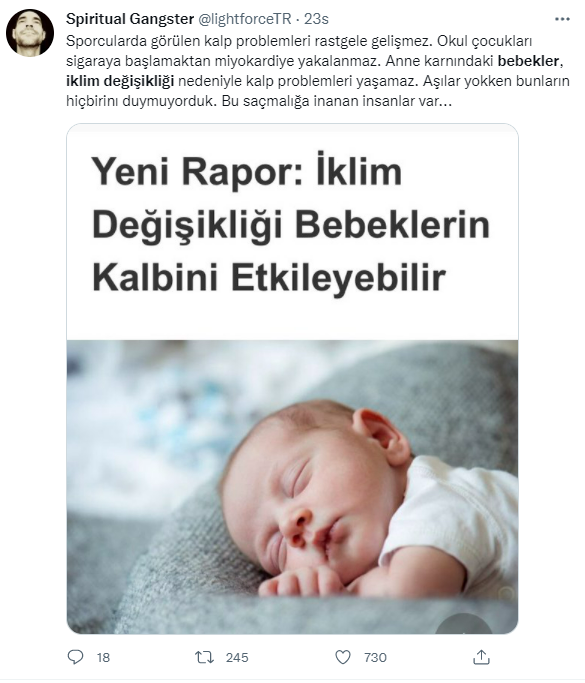Viewport: 585px width, 683px height.
Task: Click dark circular overlay on image corner
Action: coord(464,624)
